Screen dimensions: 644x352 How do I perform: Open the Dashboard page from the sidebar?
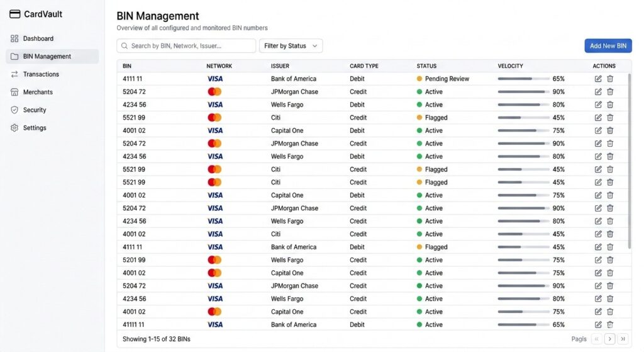(x=38, y=38)
